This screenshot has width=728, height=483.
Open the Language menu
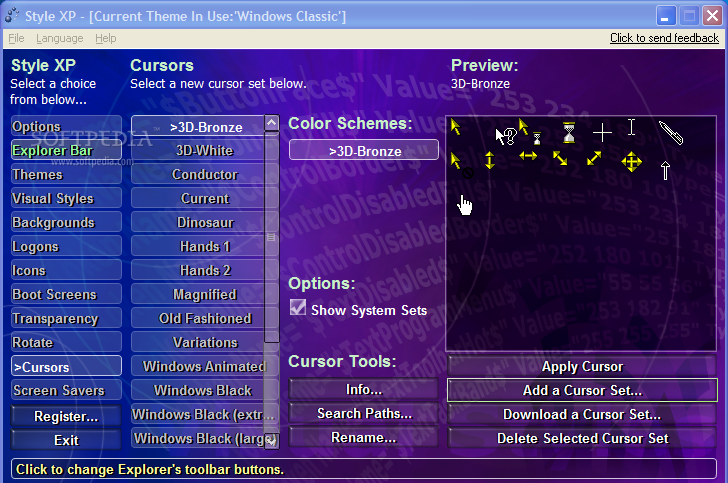pos(60,38)
